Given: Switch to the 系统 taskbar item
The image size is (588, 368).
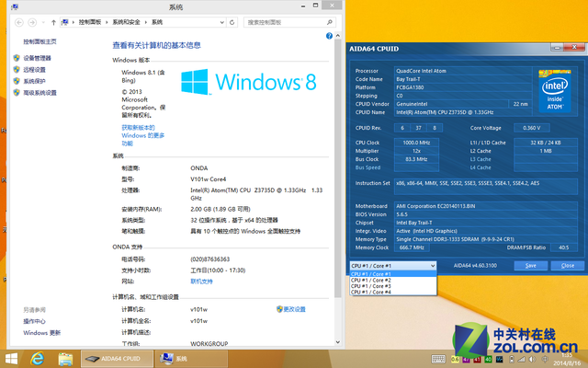Looking at the screenshot, I should pyautogui.click(x=191, y=359).
